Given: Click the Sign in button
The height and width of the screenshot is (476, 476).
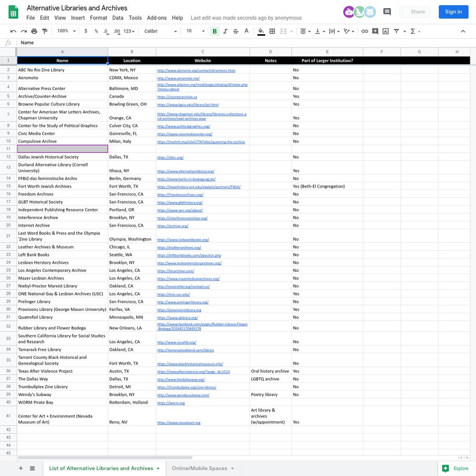Looking at the screenshot, I should (453, 12).
